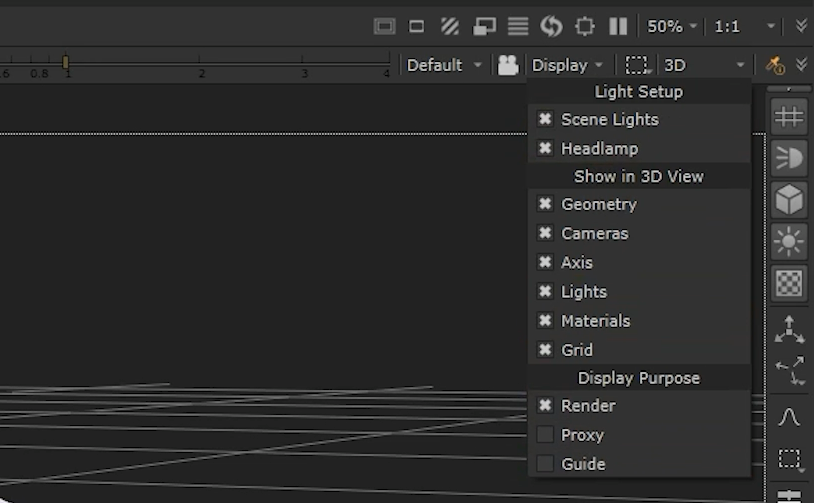Click the Grid menu label
Viewport: 814px width, 503px height.
click(x=577, y=350)
